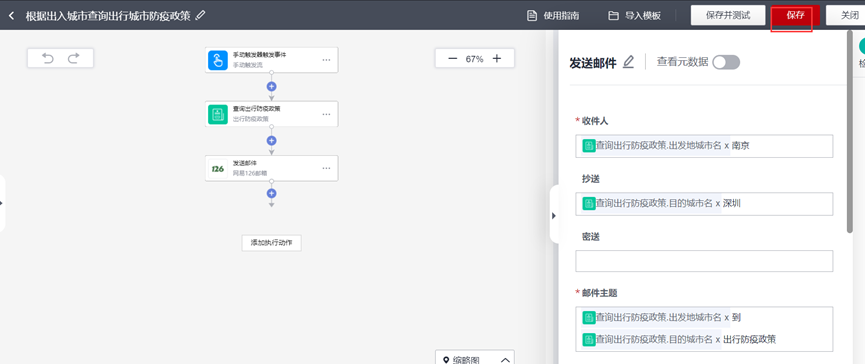Click the green variable icon in 抄送
The image size is (865, 364).
click(x=589, y=204)
